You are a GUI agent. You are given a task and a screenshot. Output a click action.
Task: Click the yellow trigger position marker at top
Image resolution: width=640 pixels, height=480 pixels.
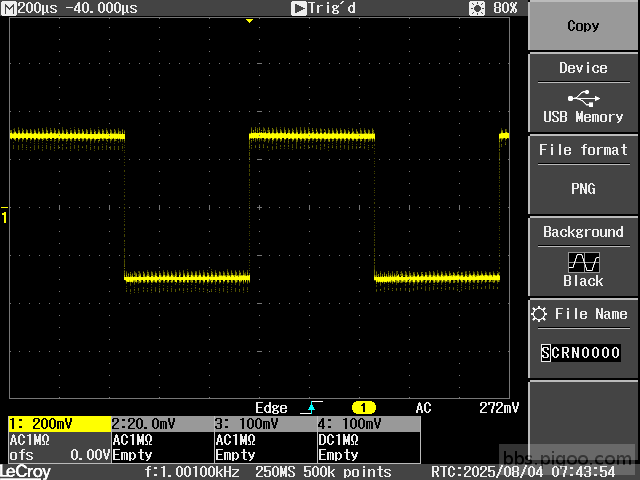click(249, 21)
